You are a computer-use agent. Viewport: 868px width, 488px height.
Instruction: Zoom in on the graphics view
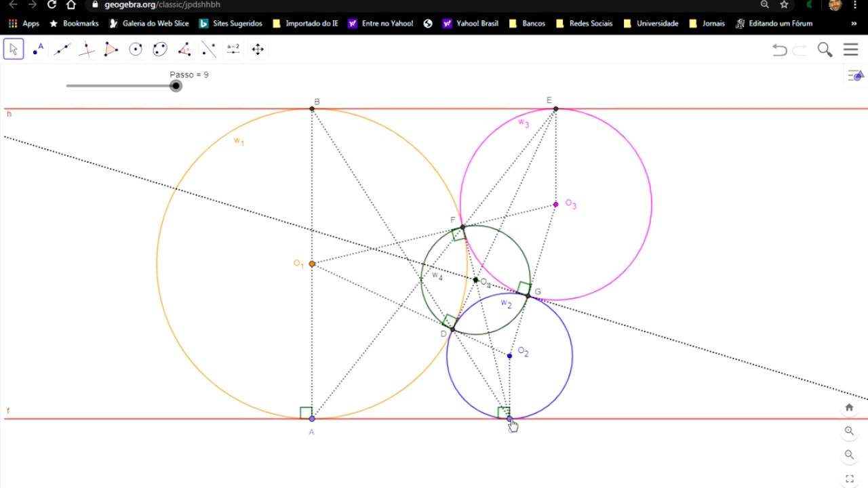pyautogui.click(x=849, y=431)
